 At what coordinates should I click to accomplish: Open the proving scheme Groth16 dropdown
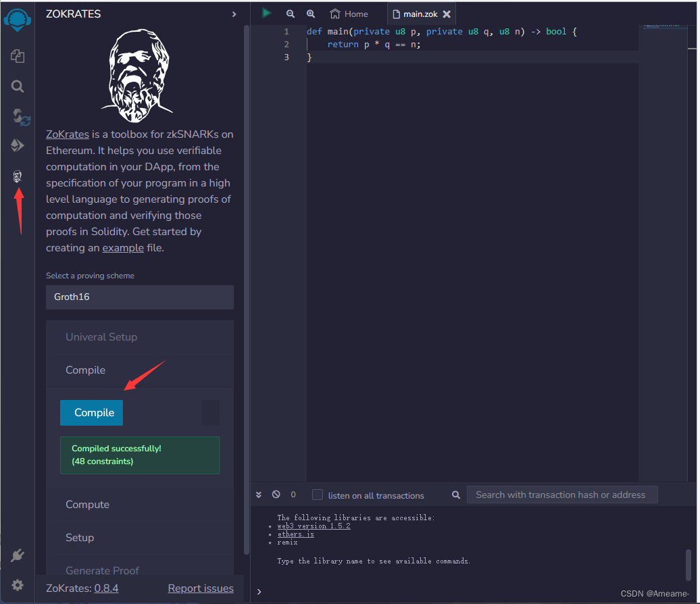[x=140, y=297]
